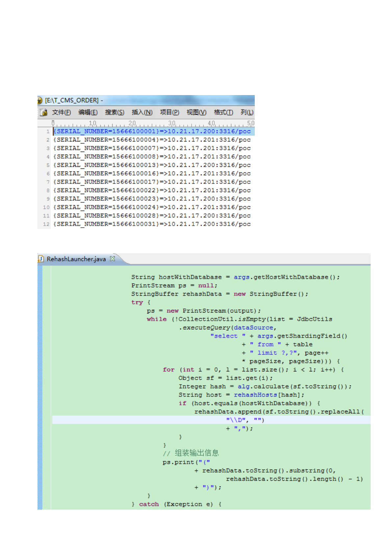Image resolution: width=392 pixels, height=554 pixels.
Task: Select the RehashLauncher.java editor tab
Action: point(76,259)
